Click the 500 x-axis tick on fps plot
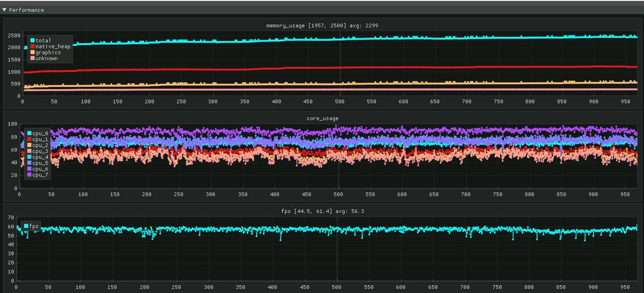The width and height of the screenshot is (644, 293). (x=337, y=287)
